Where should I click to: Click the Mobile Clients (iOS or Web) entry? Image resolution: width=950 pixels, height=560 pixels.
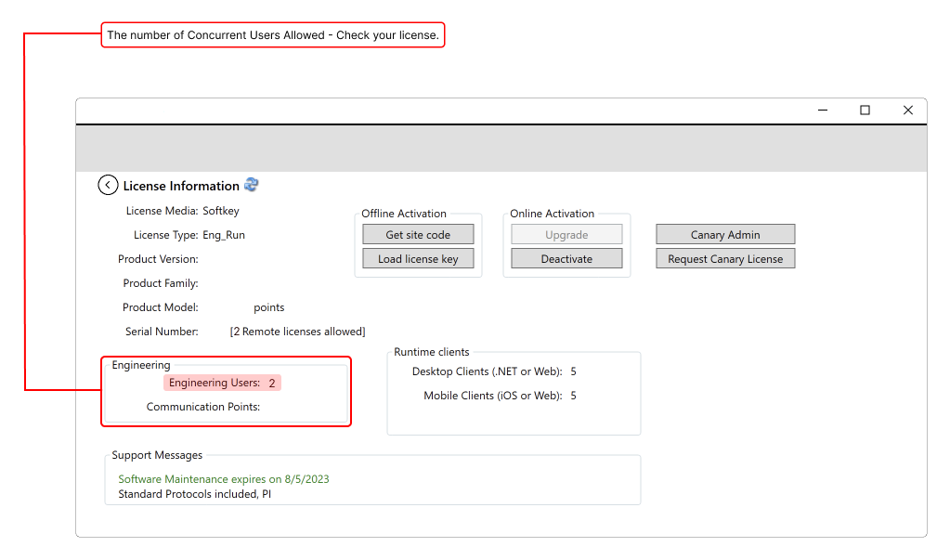tap(492, 396)
